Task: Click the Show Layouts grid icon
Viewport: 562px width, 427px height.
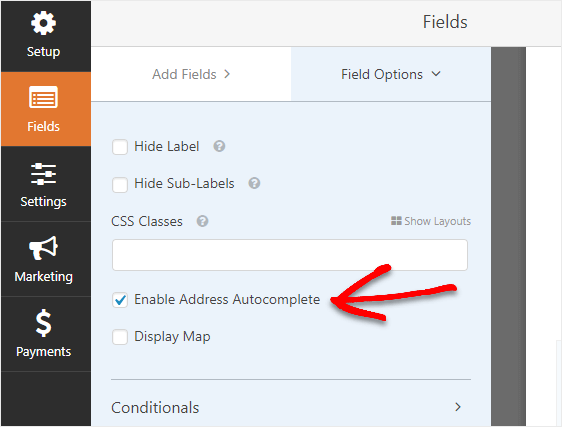Action: (396, 221)
